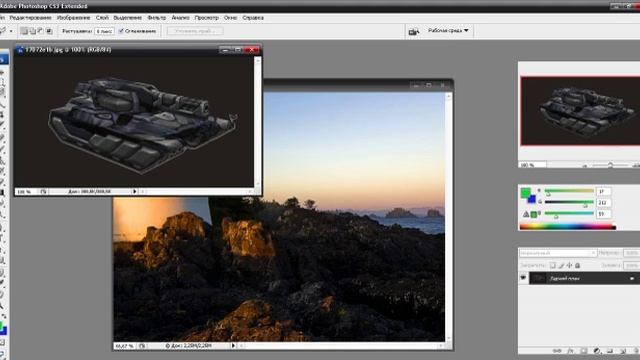
Task: Toggle lock position icon
Action: (x=569, y=266)
